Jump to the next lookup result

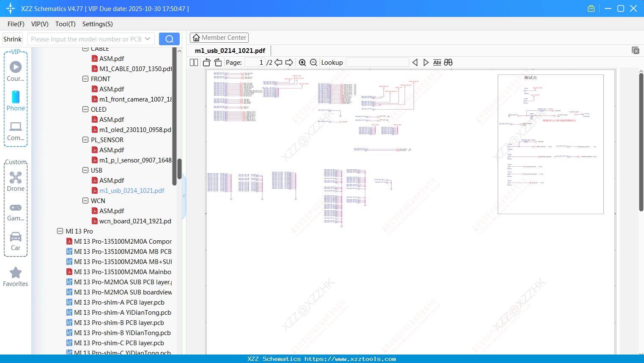click(426, 62)
